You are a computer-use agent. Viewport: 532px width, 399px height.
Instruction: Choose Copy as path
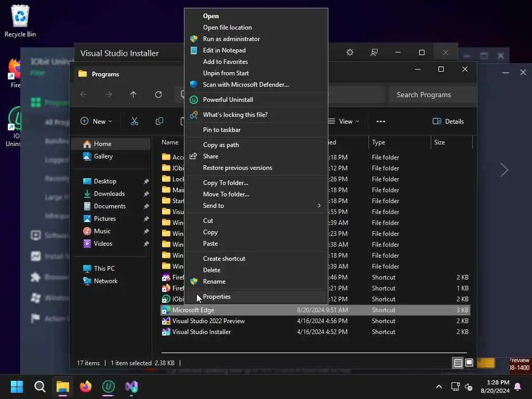[x=220, y=145]
